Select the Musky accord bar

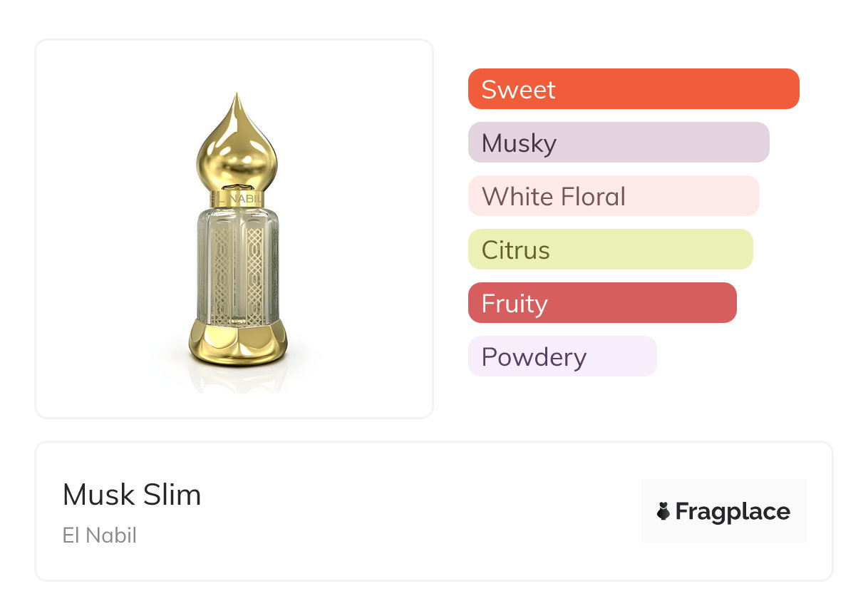[x=618, y=143]
